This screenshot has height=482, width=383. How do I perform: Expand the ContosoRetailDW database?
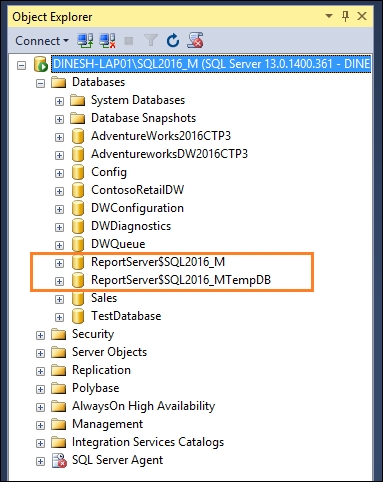[x=59, y=191]
